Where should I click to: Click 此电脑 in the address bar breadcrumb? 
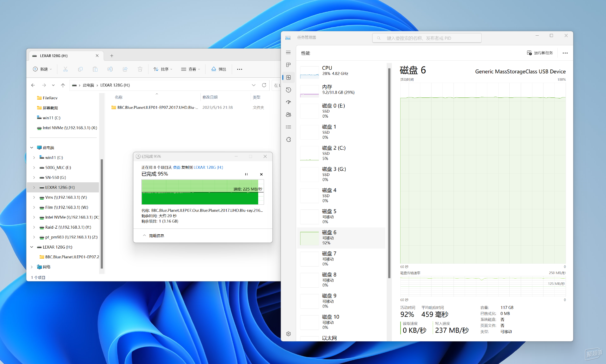pos(88,85)
